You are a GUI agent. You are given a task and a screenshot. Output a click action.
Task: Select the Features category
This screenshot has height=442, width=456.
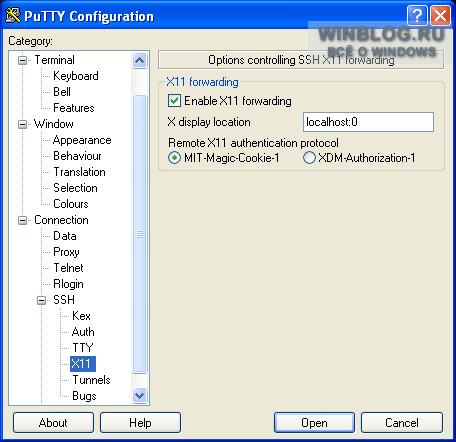(x=74, y=108)
